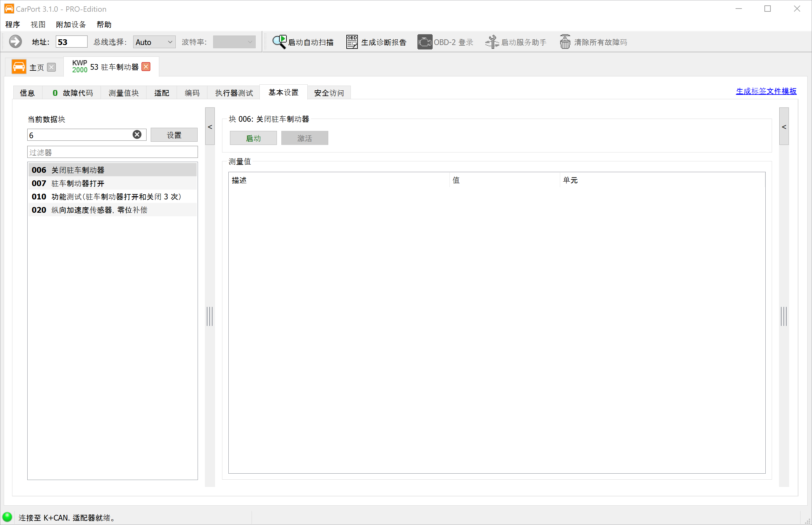The width and height of the screenshot is (812, 525).
Task: Select row 020 纵向加速度传感器
Action: click(x=113, y=210)
